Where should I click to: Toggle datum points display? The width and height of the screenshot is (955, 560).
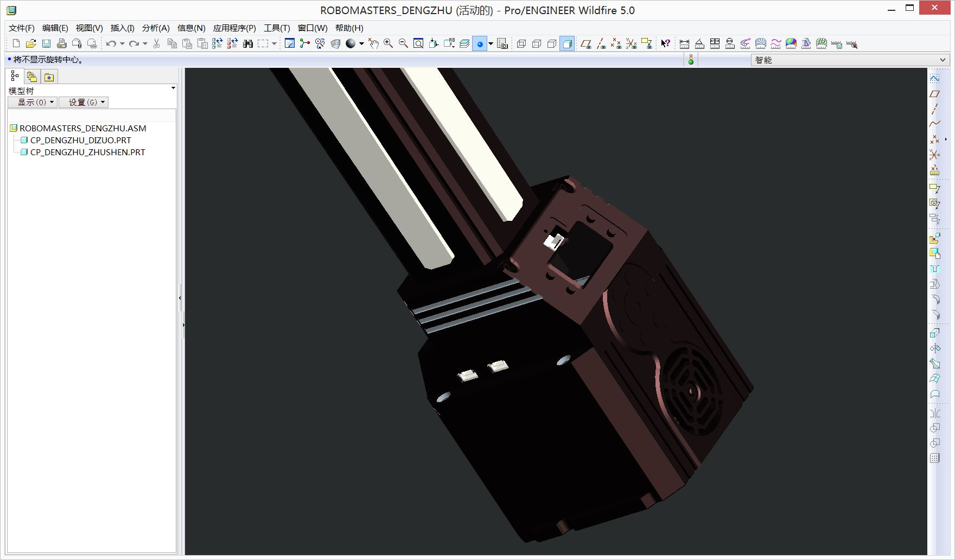tap(616, 43)
